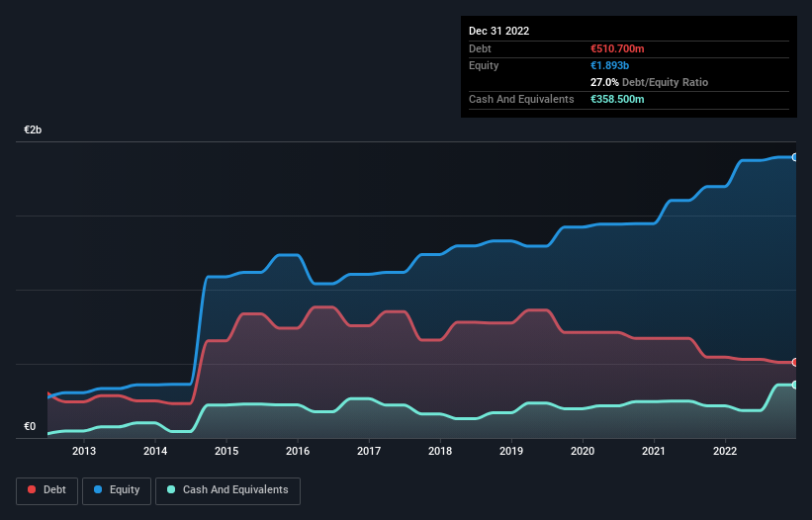Toggle the Debt series legend button
The height and width of the screenshot is (520, 812).
tap(47, 490)
